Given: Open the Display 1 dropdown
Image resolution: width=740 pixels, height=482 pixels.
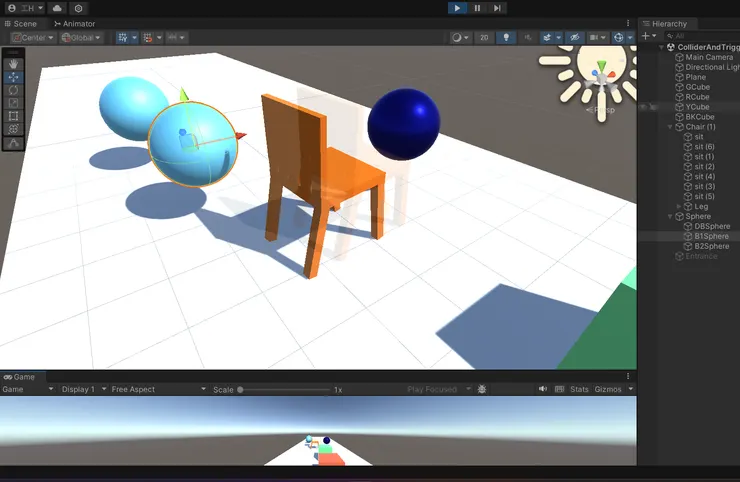Looking at the screenshot, I should click(84, 389).
